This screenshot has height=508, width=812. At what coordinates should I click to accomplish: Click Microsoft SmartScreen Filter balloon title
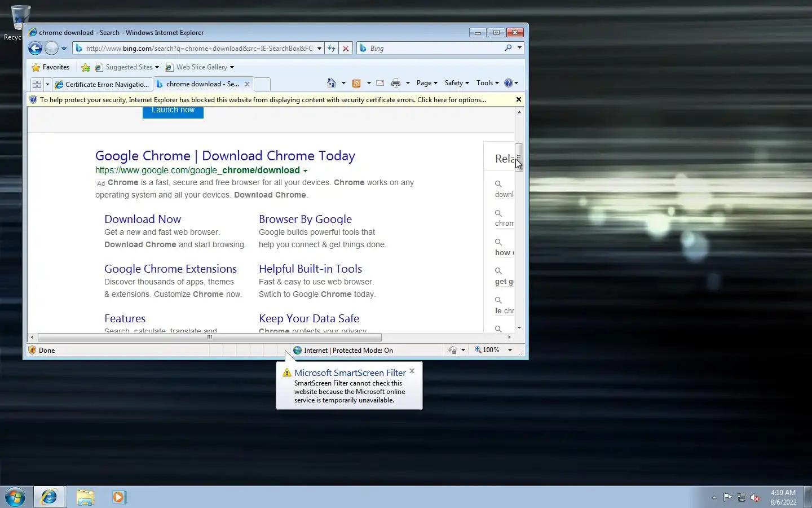coord(350,373)
